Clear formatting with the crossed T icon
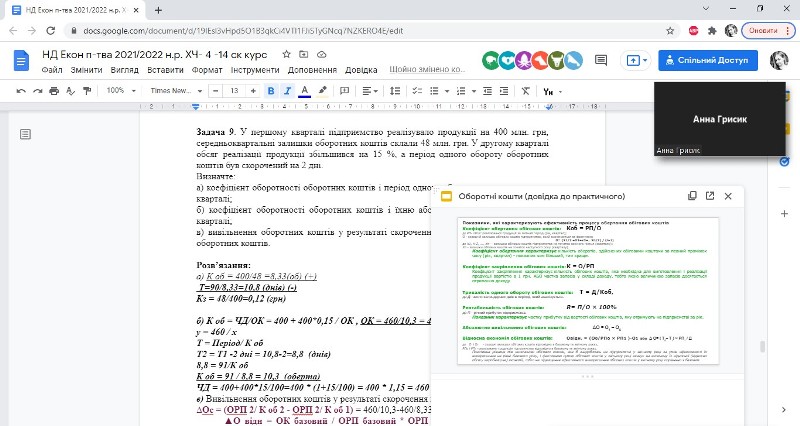 (526, 91)
